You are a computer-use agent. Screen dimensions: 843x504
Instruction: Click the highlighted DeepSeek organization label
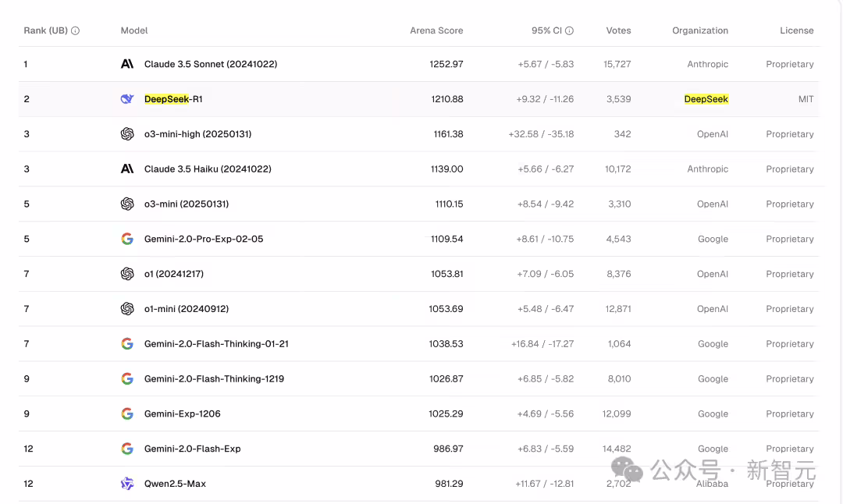706,99
